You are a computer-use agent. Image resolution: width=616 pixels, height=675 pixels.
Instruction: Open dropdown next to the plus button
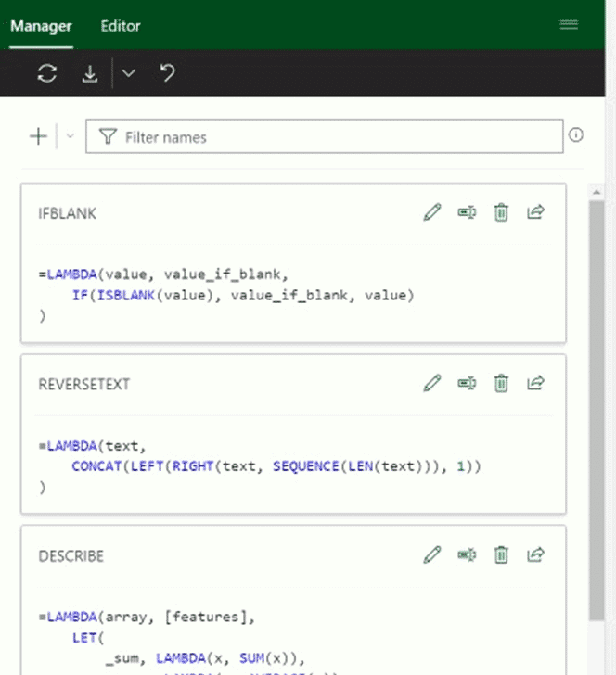click(x=70, y=137)
